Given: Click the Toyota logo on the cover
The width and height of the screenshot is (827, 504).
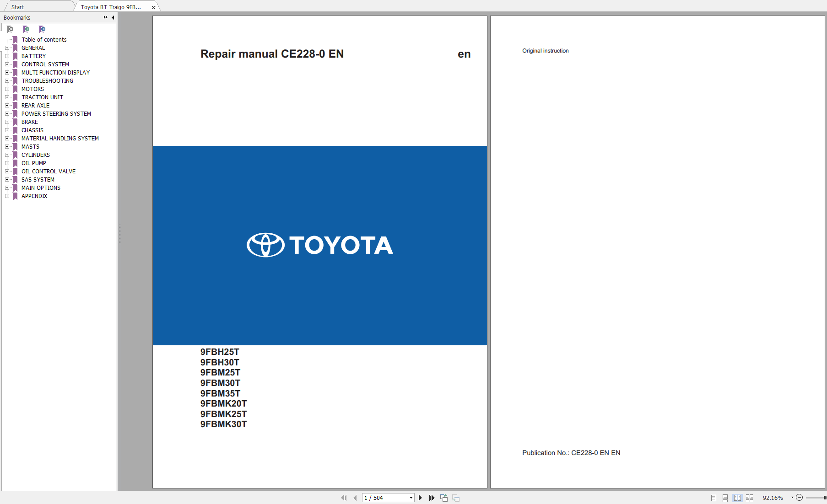Looking at the screenshot, I should point(319,245).
